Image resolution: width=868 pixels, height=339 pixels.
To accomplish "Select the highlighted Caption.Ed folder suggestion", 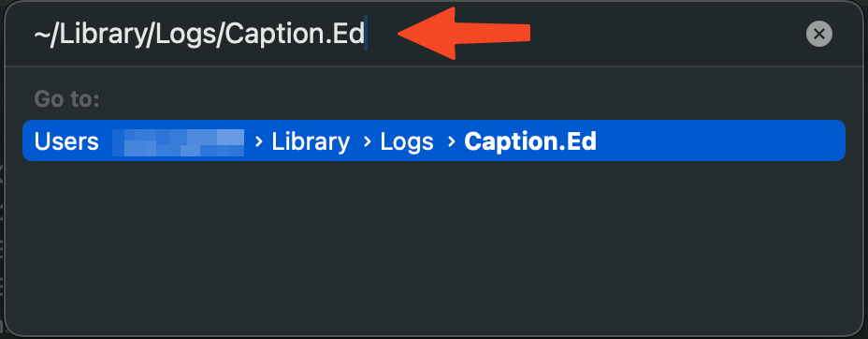I will (434, 140).
